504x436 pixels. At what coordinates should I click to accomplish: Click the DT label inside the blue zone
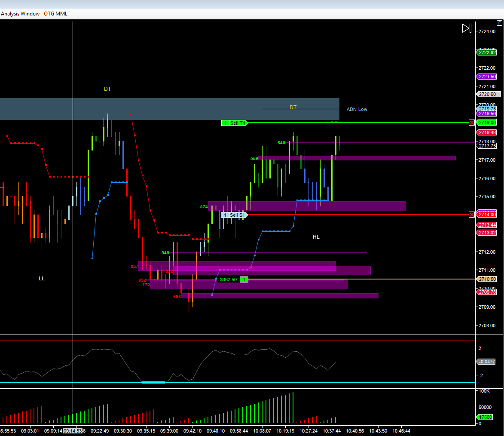[293, 107]
